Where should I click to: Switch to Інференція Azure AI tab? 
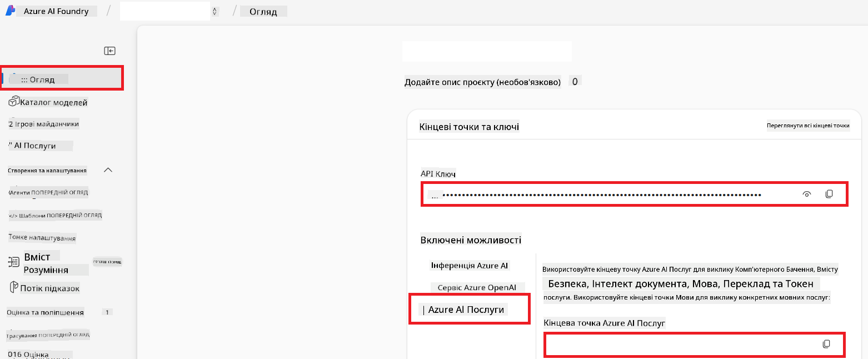click(x=469, y=266)
